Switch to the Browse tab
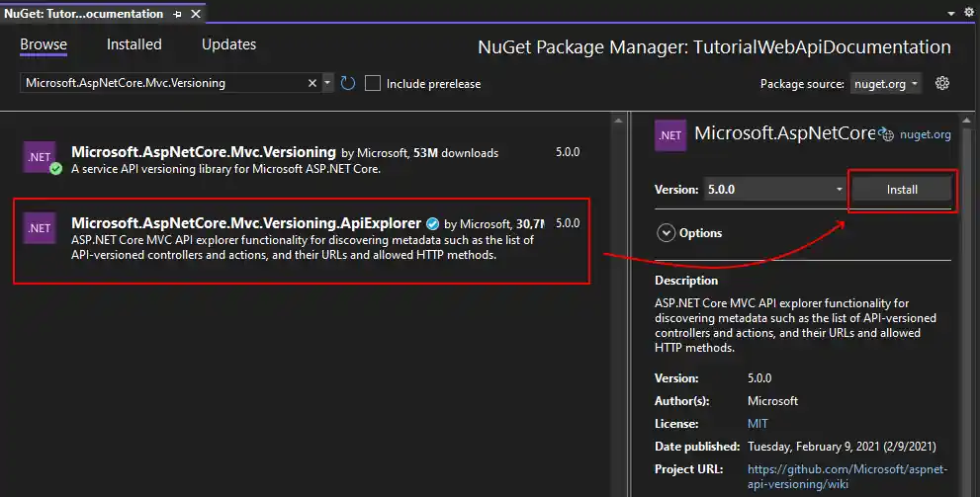This screenshot has width=980, height=497. pyautogui.click(x=44, y=44)
